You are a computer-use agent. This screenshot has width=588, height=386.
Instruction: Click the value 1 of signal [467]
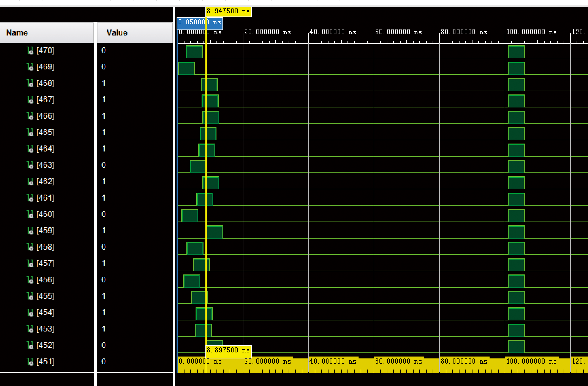pos(103,100)
